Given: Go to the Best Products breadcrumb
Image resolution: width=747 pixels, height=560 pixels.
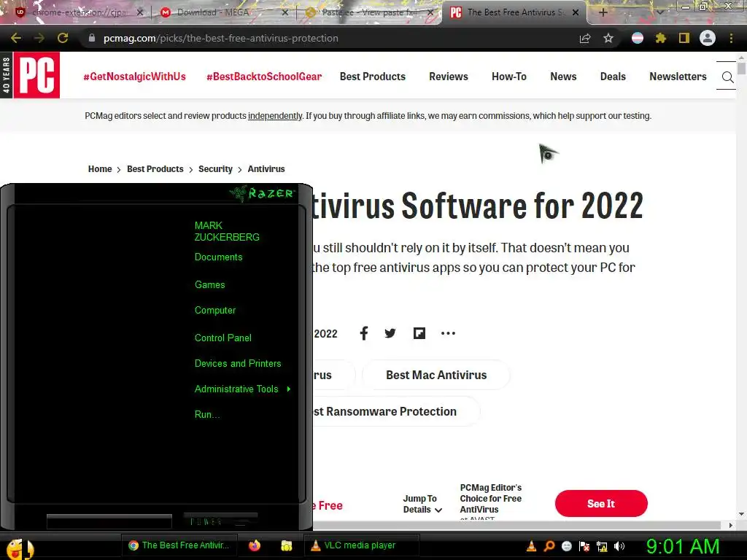Looking at the screenshot, I should point(155,169).
